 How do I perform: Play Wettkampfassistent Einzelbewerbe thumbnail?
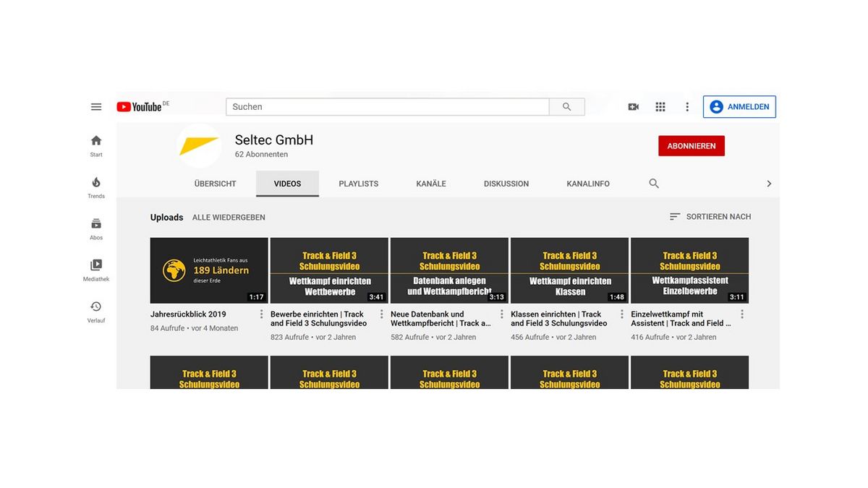[689, 270]
